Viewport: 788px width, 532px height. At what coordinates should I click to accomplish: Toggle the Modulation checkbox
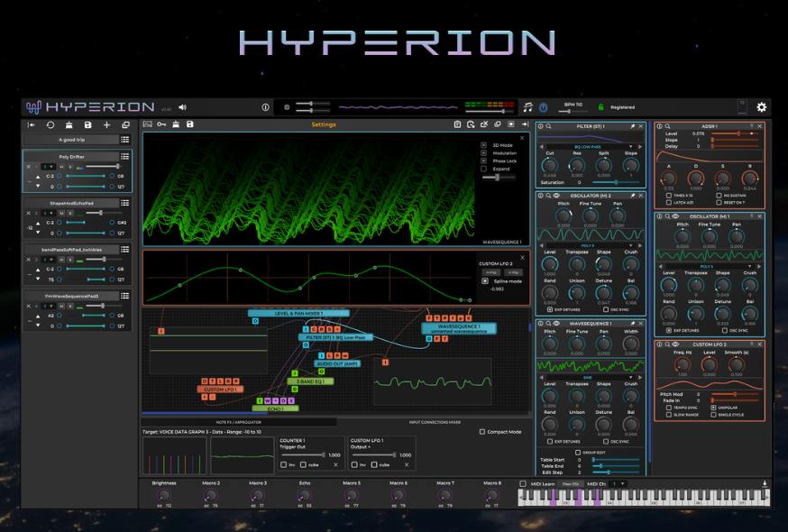coord(483,153)
